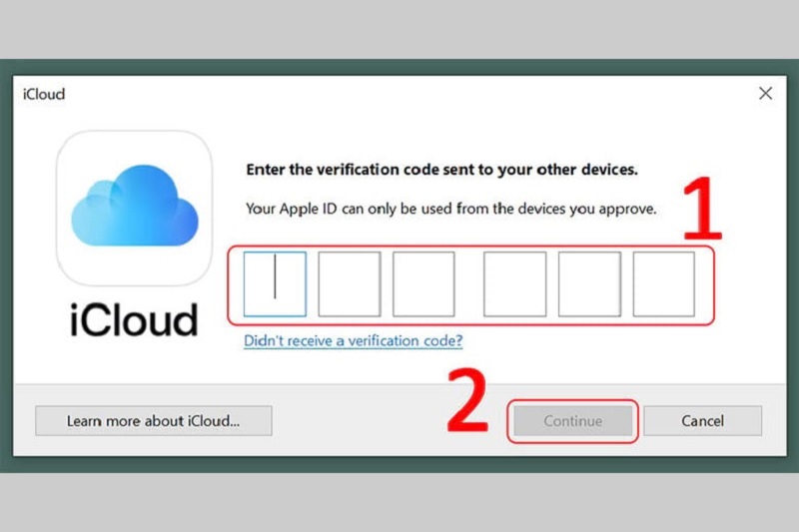Viewport: 799px width, 532px height.
Task: Close the iCloud dialog window
Action: (x=765, y=94)
